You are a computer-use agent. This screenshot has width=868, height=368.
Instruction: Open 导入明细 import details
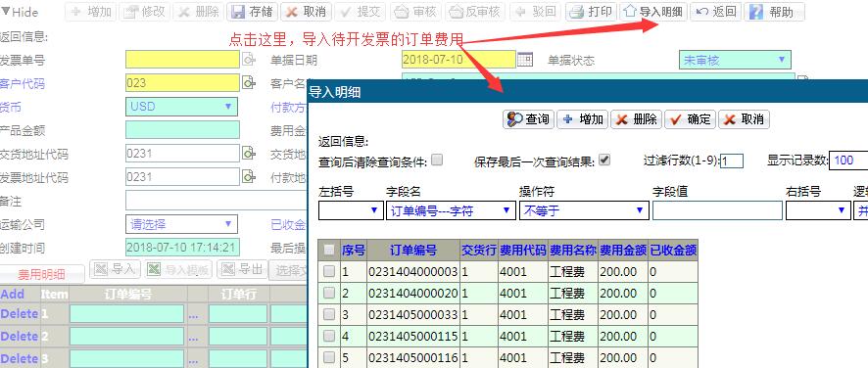tap(653, 12)
